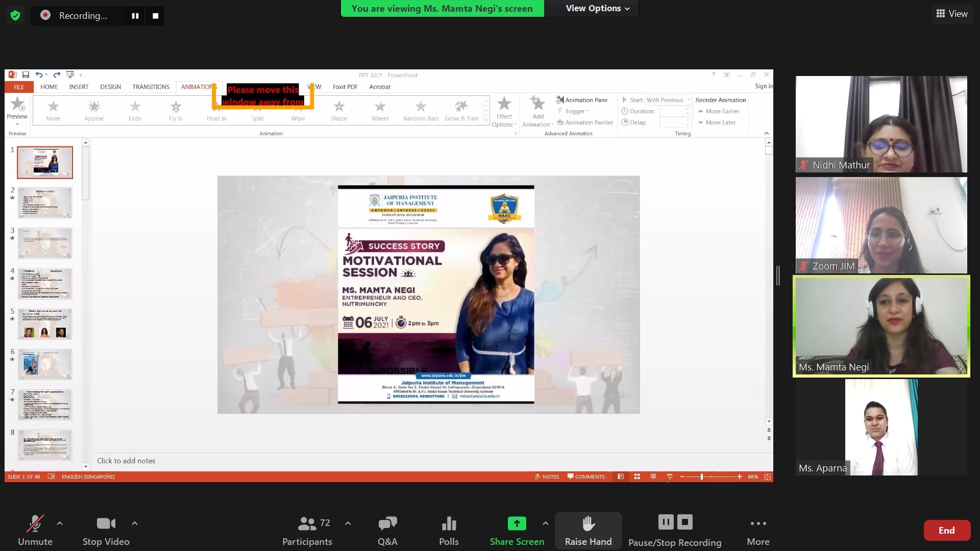The image size is (980, 551).
Task: Expand audio options arrow beside Unmute
Action: (x=60, y=523)
